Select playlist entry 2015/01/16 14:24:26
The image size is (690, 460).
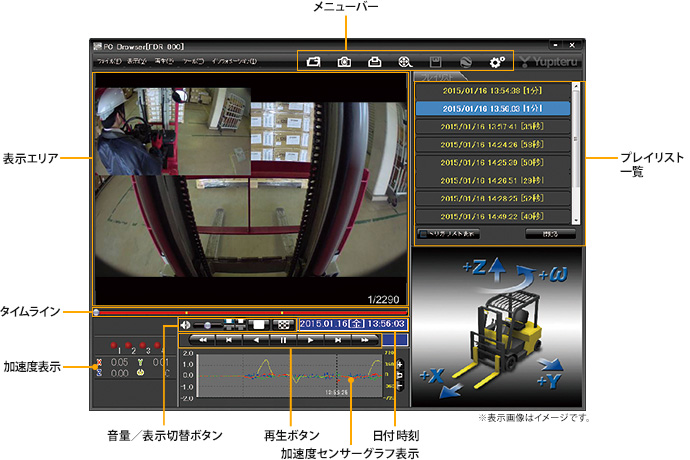click(x=492, y=144)
